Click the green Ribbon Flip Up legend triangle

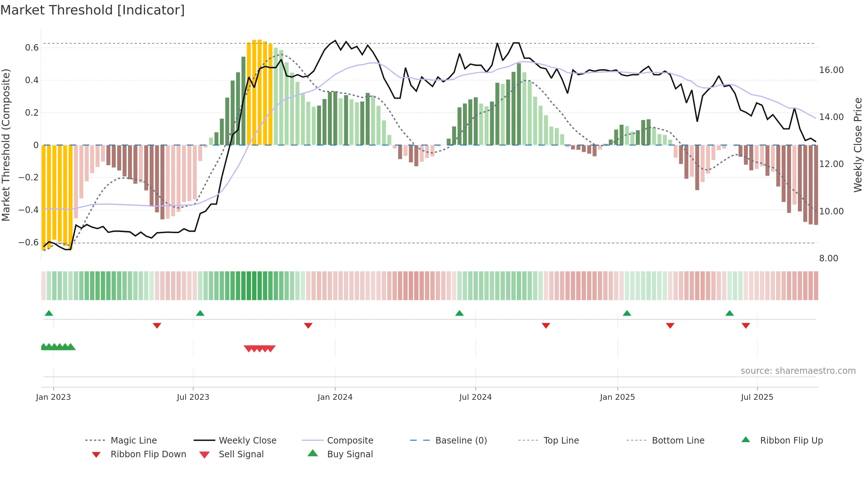(746, 440)
